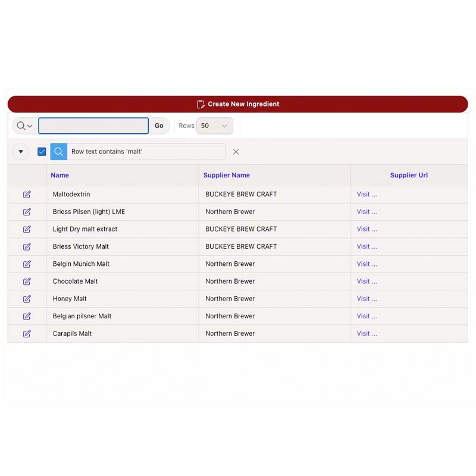
Task: Open edit pencil for Briess Pilsen LME
Action: 27,212
